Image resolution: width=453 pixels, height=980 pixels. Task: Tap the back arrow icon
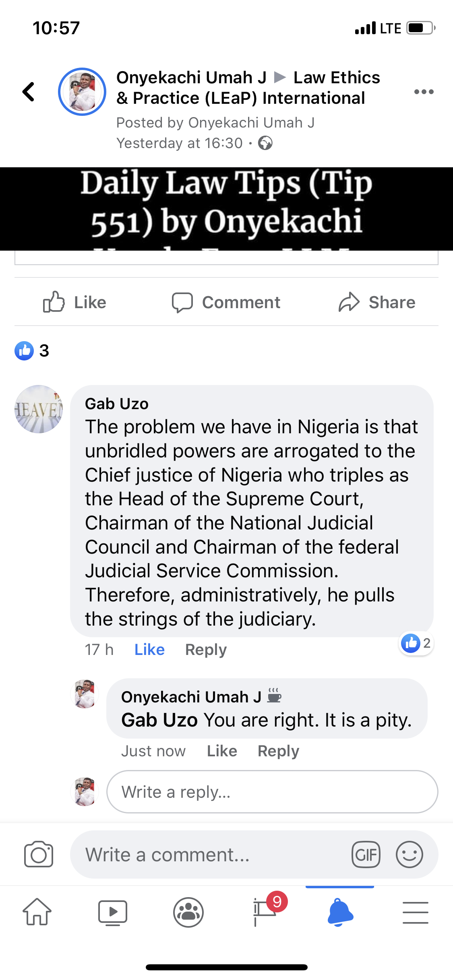(x=28, y=92)
